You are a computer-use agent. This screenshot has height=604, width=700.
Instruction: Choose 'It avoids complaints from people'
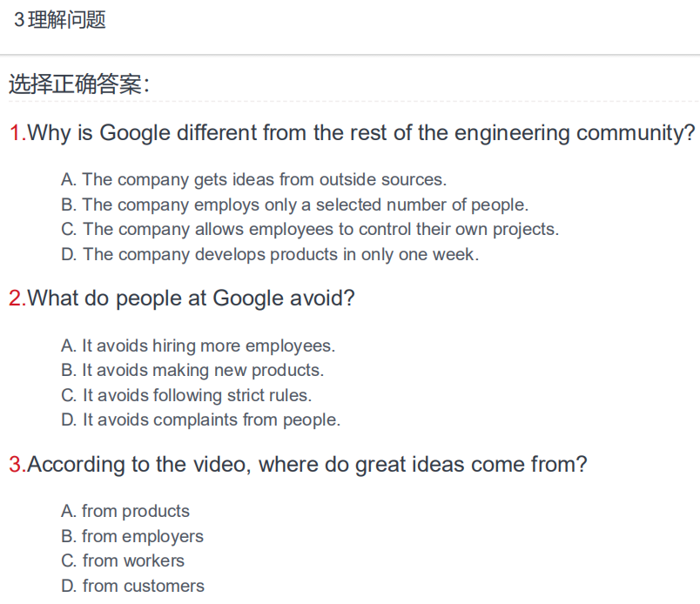tap(200, 420)
